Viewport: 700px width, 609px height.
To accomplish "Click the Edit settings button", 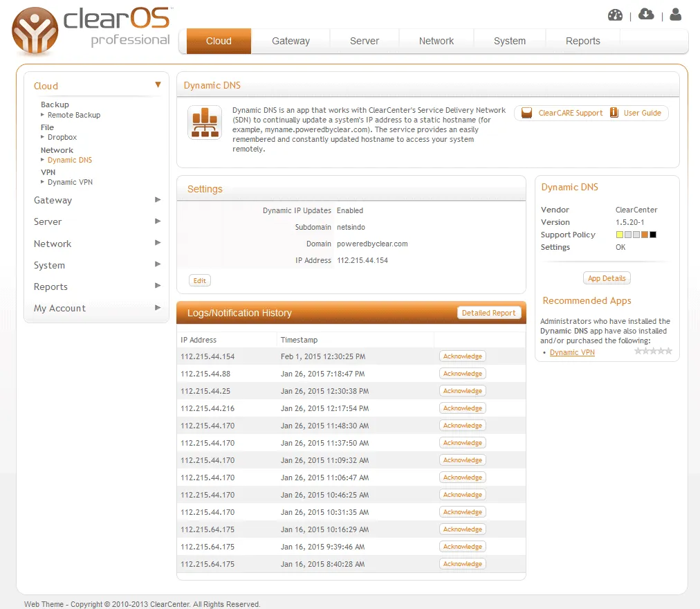I will pos(200,280).
